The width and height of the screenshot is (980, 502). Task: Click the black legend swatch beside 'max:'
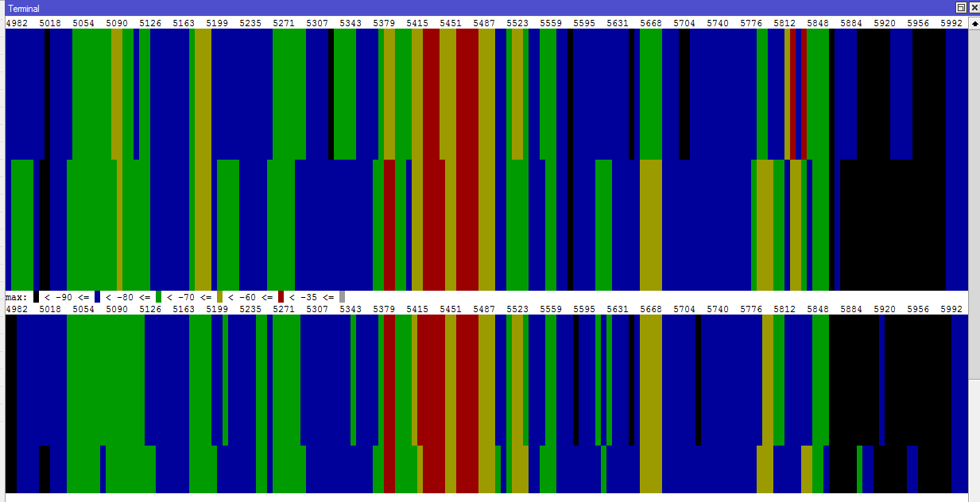coord(36,296)
